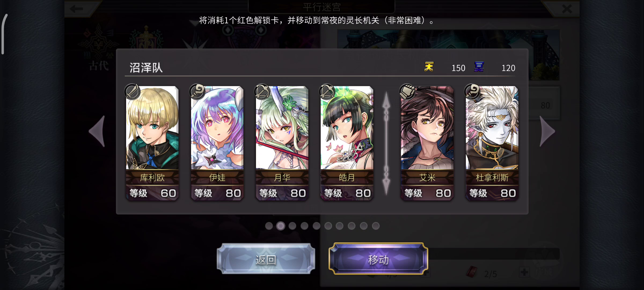
Task: Open 艾米 character card
Action: point(427,143)
